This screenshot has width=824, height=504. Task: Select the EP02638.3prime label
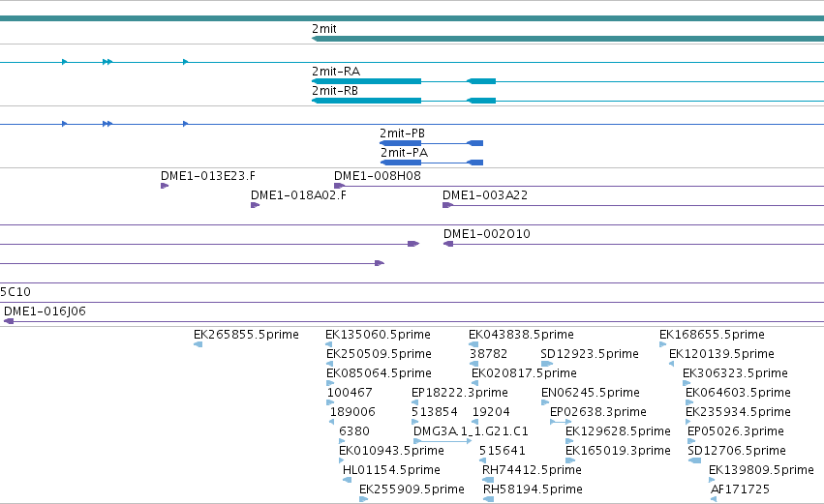point(598,412)
